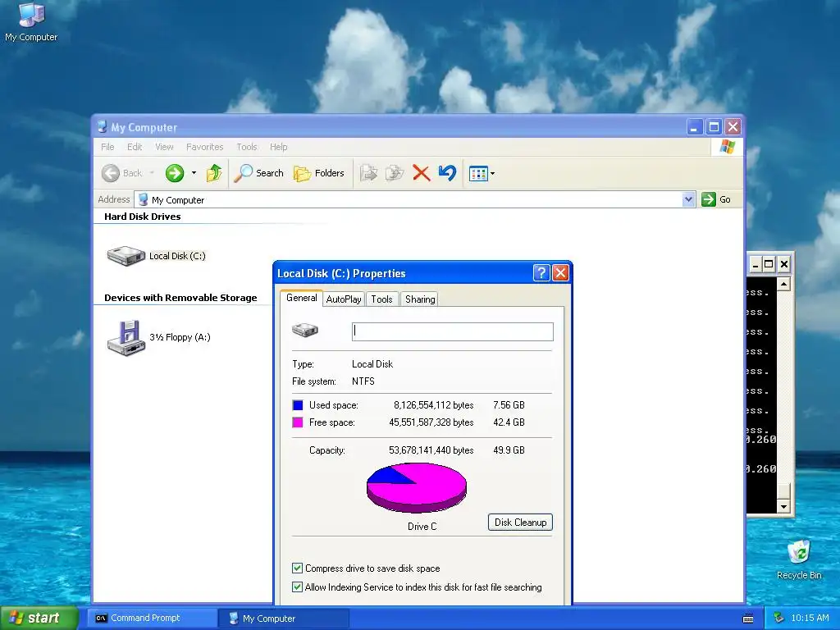Click the keyboard icon on the taskbar
Viewport: 840px width, 630px height.
(748, 619)
